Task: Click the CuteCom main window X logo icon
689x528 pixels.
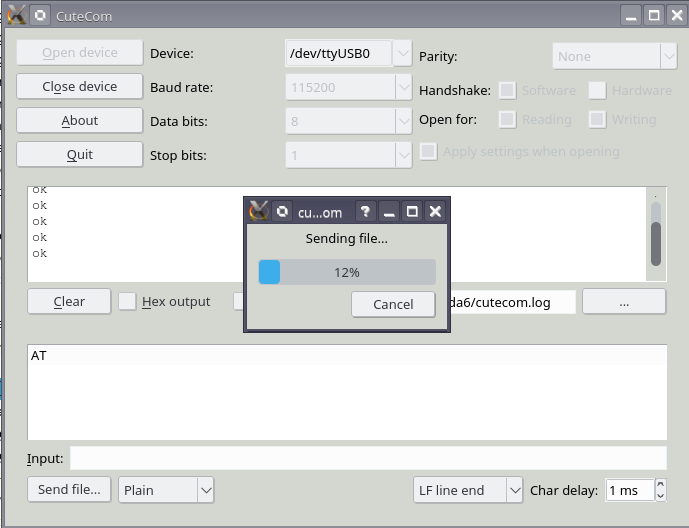Action: tap(16, 16)
